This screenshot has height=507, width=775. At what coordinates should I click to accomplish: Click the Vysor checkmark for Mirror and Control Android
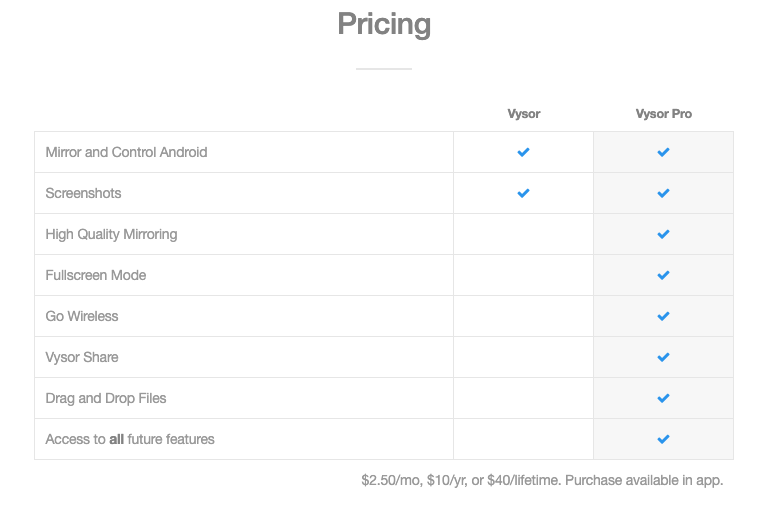(523, 152)
